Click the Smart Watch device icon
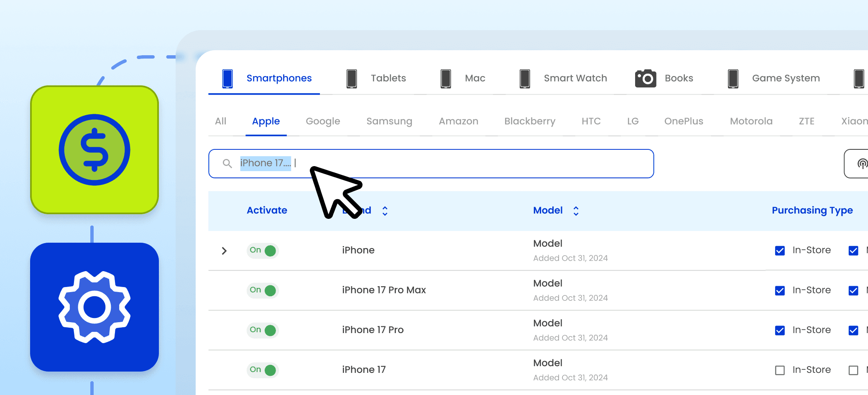The image size is (868, 395). coord(525,78)
